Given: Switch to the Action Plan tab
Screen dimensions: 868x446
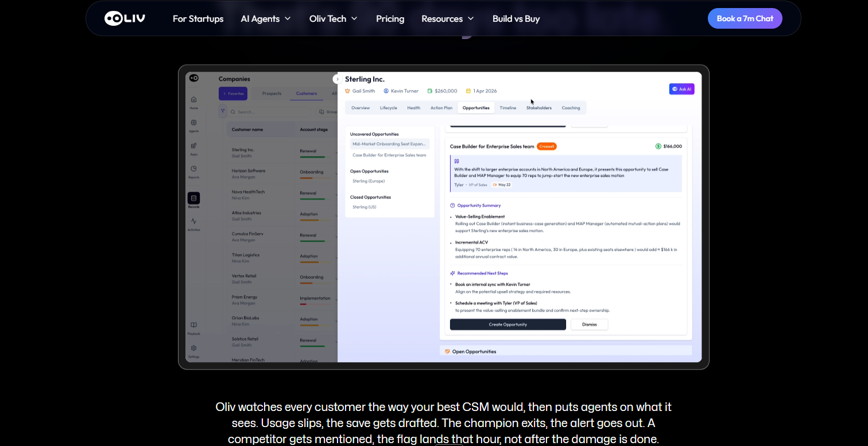Looking at the screenshot, I should (441, 108).
